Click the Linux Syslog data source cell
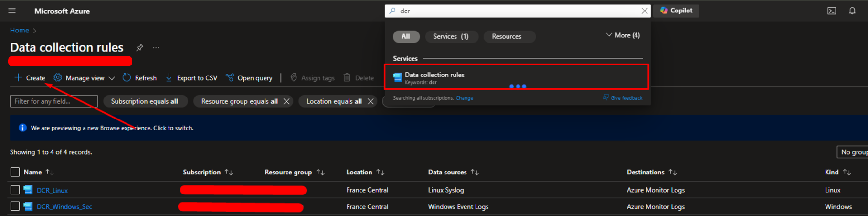868x216 pixels. click(446, 190)
